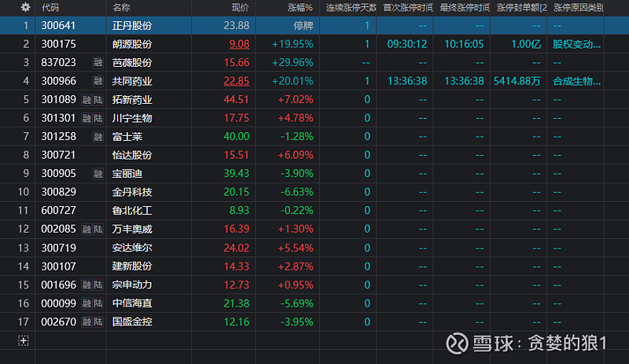Click the -6.63% change value
The image size is (629, 364).
pyautogui.click(x=296, y=193)
